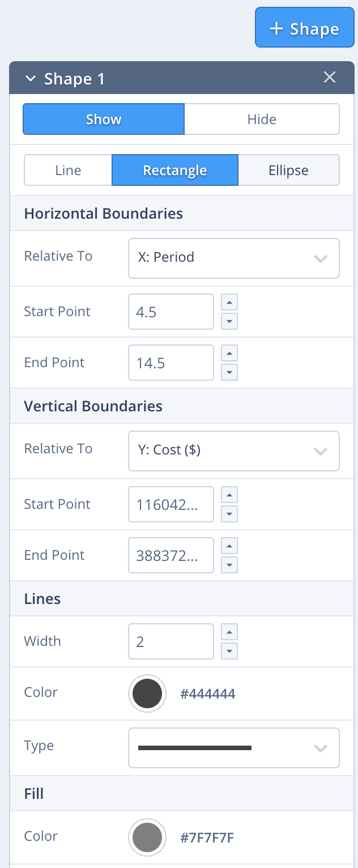The width and height of the screenshot is (358, 868).
Task: Collapse the Shape 1 section chevron
Action: tap(31, 79)
